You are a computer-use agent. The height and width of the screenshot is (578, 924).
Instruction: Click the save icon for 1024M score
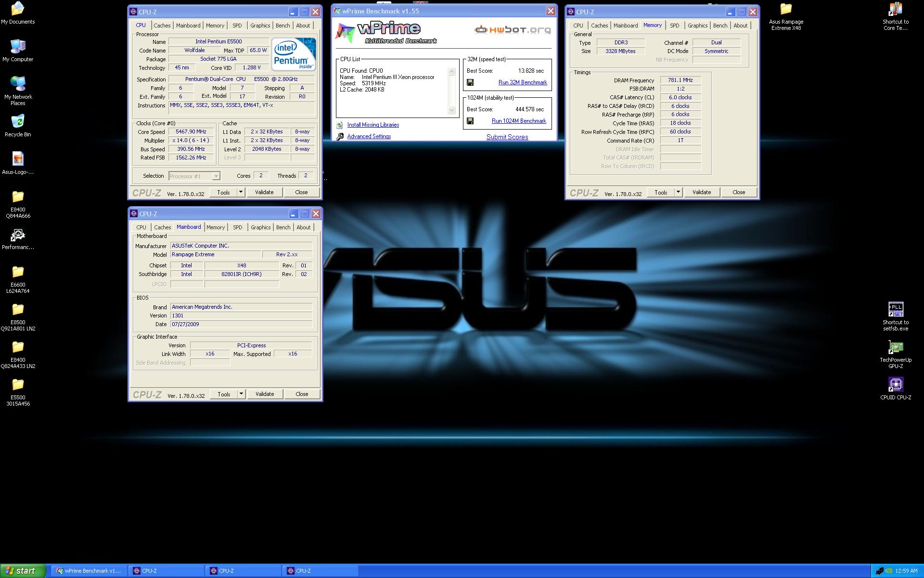coord(470,121)
